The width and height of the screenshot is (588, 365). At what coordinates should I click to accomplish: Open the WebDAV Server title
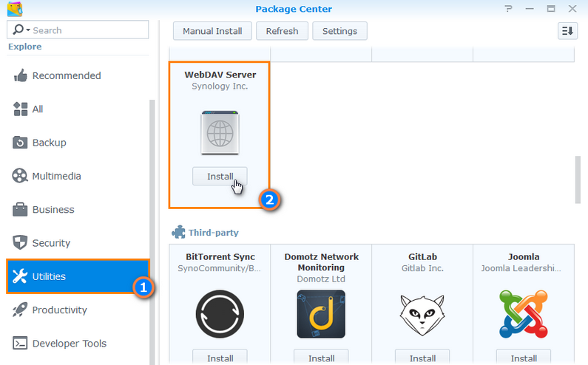pyautogui.click(x=220, y=75)
